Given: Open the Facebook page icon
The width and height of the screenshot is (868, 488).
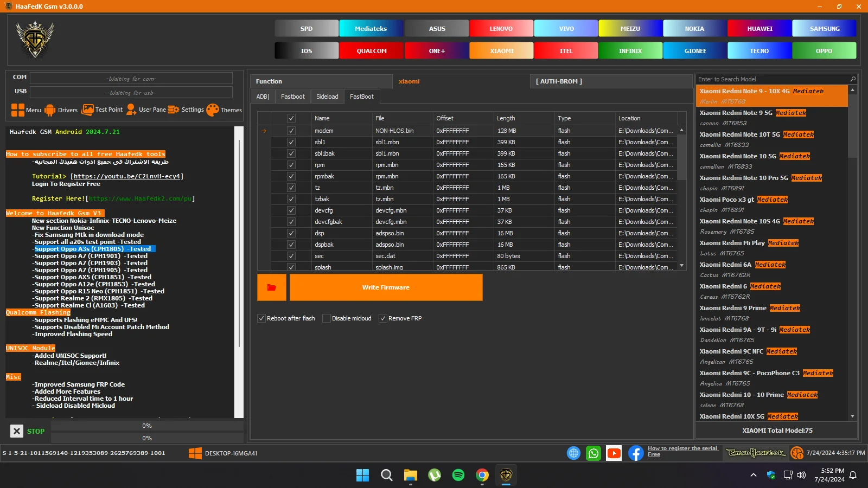Looking at the screenshot, I should click(x=635, y=453).
